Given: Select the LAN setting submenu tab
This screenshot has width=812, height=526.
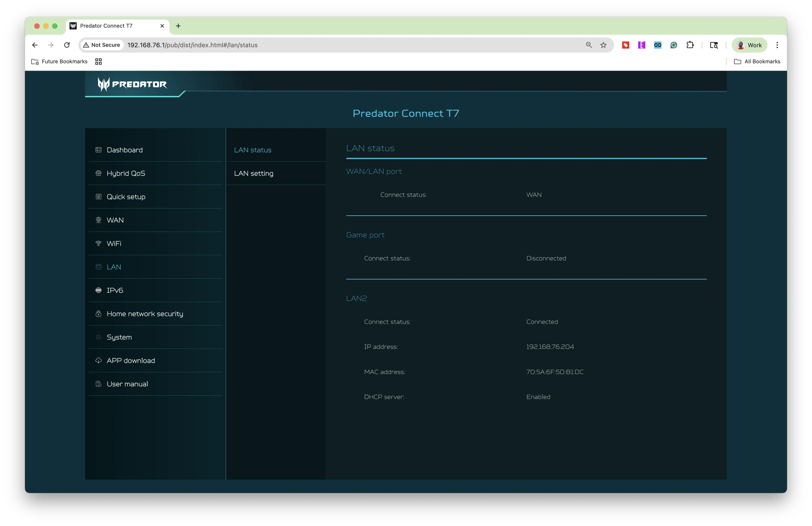Looking at the screenshot, I should tap(276, 173).
